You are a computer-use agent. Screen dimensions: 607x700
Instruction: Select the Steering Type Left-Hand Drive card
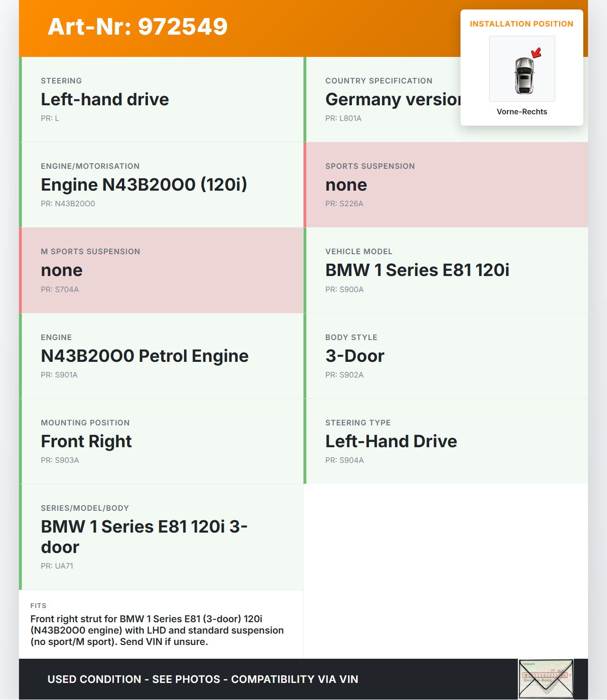point(446,442)
